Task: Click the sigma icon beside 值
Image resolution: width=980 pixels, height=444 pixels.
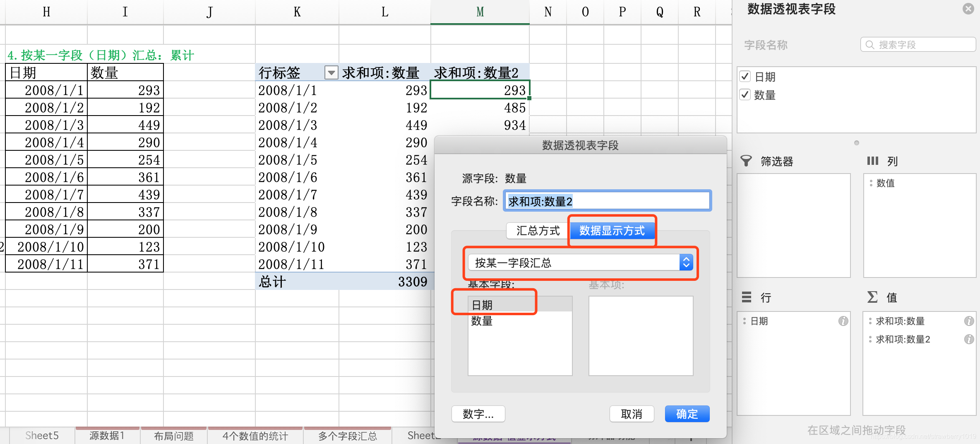Action: [x=872, y=297]
